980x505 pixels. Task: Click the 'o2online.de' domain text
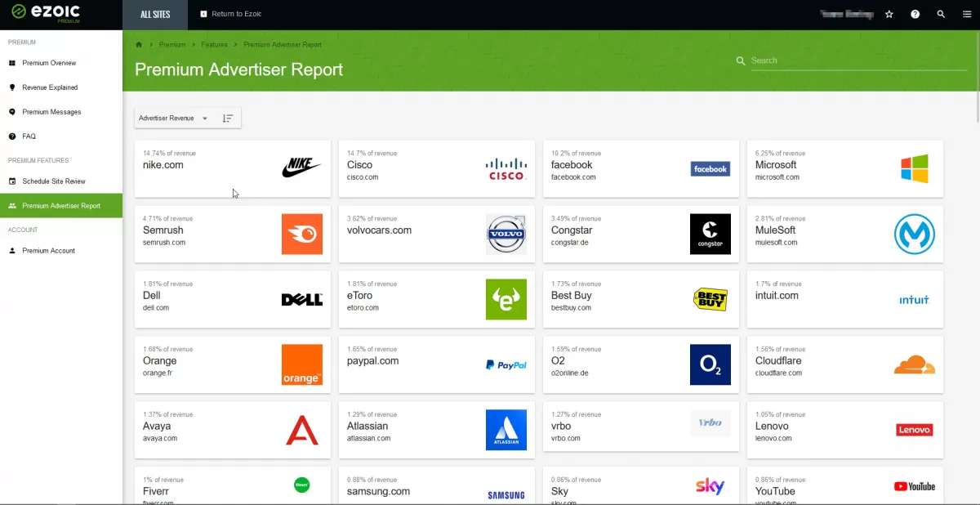(570, 373)
